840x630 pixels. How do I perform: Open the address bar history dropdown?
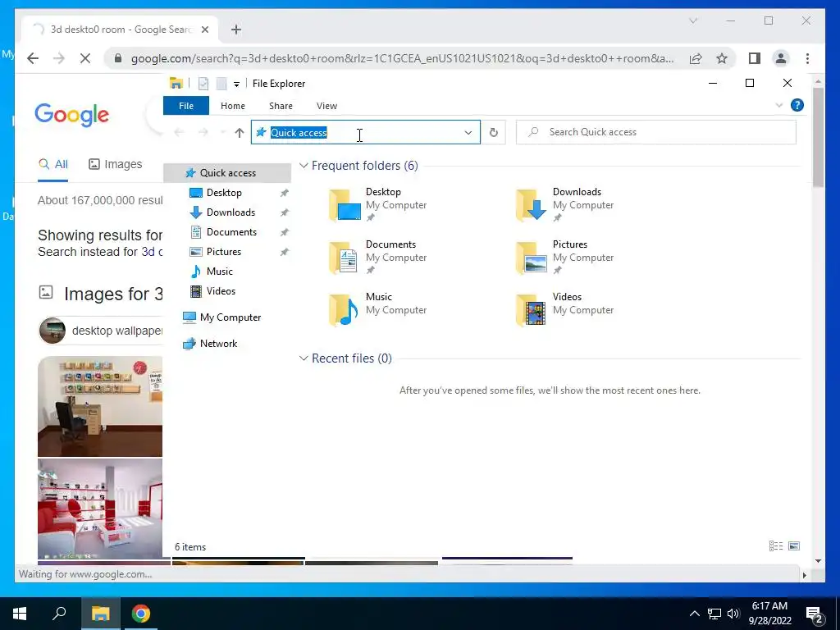pos(468,132)
